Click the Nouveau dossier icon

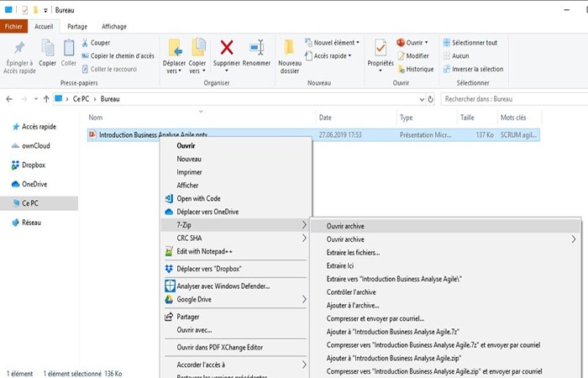click(289, 48)
